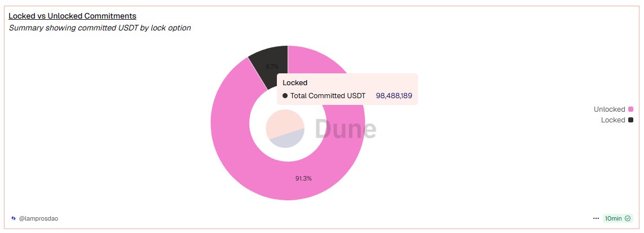644x233 pixels.
Task: Click the tooltip's black series dot
Action: tap(285, 96)
